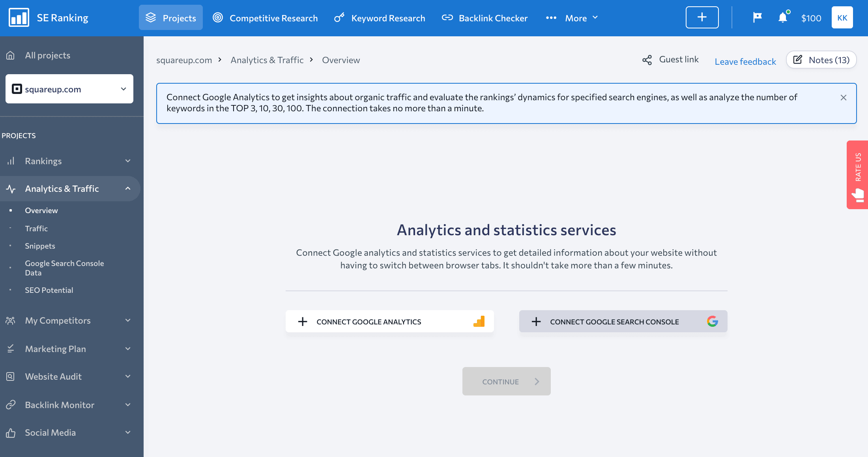Select Traffic in the sidebar
Screen dimensions: 868x457
[36, 228]
